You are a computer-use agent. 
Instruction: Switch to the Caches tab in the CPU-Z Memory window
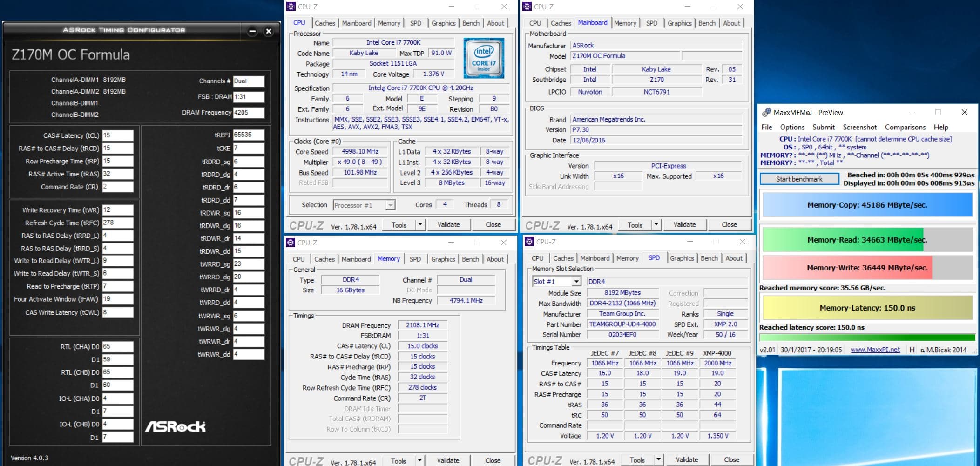(x=324, y=259)
